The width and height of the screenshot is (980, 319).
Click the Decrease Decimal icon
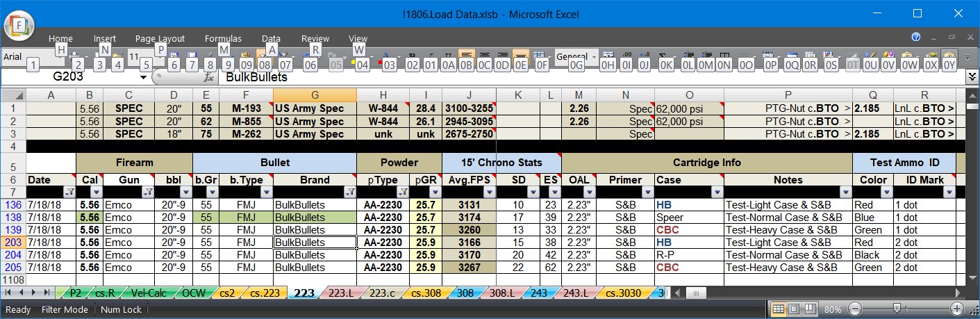pyautogui.click(x=644, y=56)
